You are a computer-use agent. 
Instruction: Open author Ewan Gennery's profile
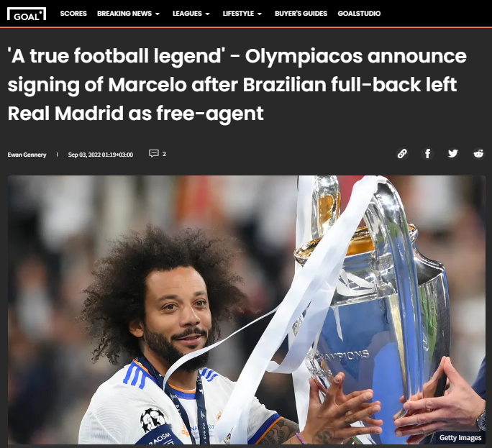27,155
